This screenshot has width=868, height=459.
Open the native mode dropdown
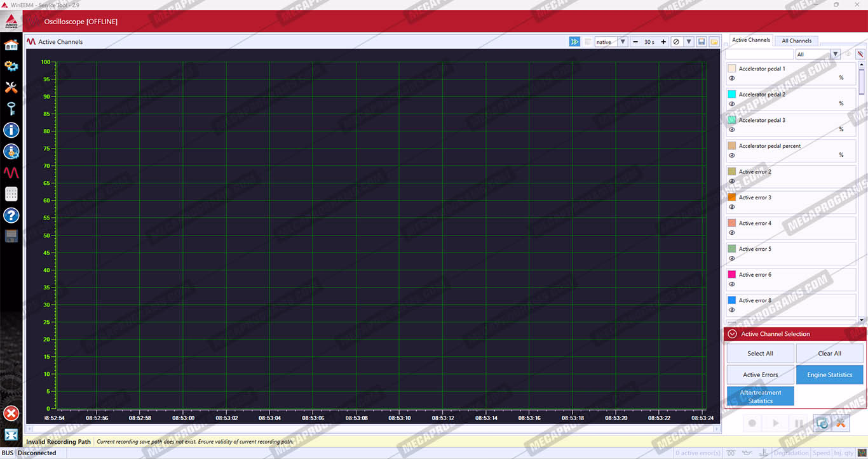[623, 42]
